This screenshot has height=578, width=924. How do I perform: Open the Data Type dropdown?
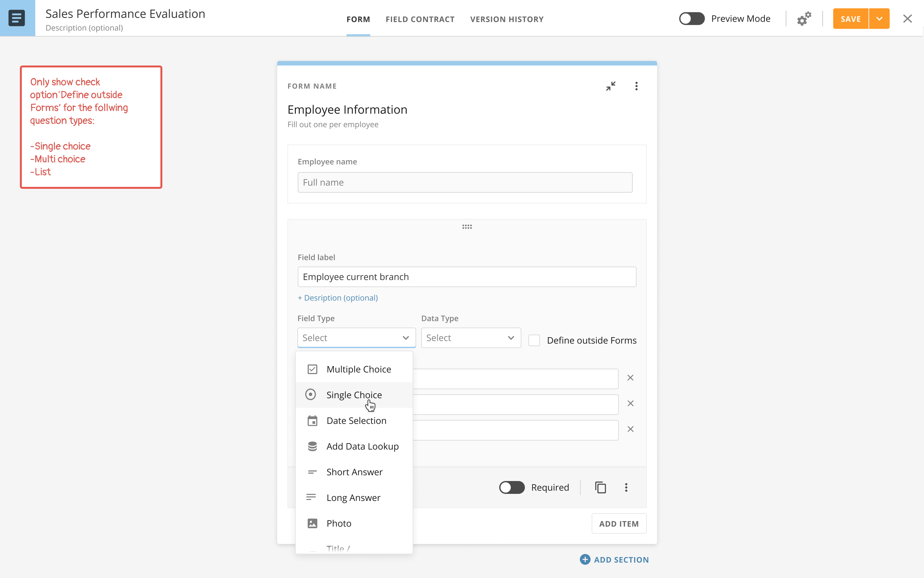471,338
